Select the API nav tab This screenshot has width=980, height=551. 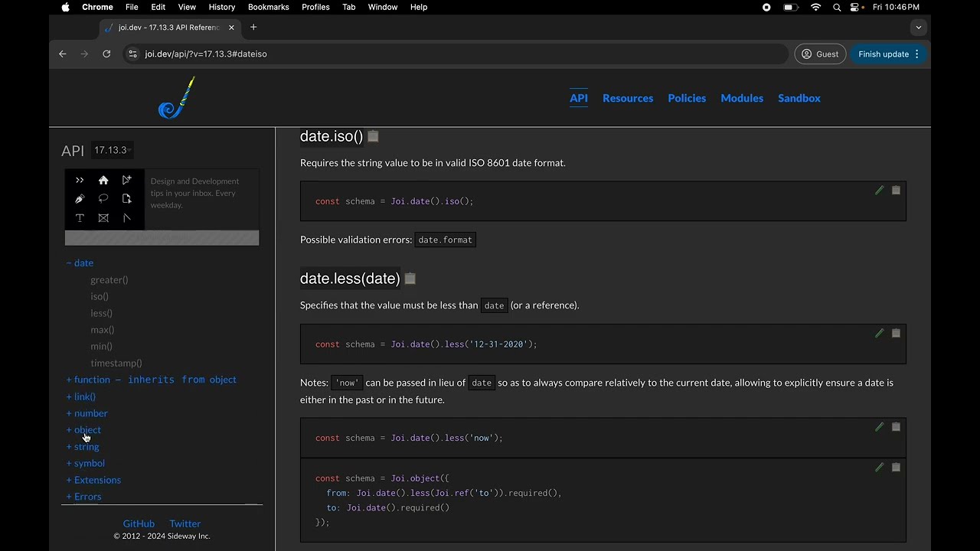point(579,98)
